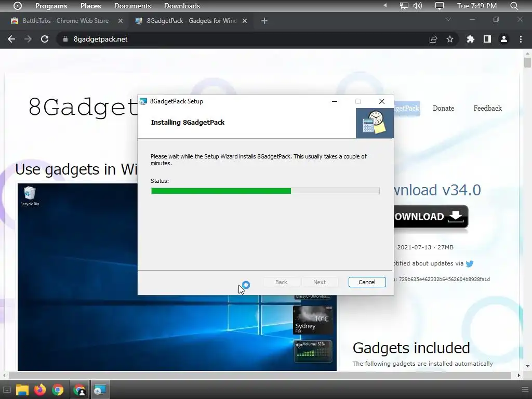Screen dimensions: 532x399
Task: Open the Documents menu
Action: 132,6
